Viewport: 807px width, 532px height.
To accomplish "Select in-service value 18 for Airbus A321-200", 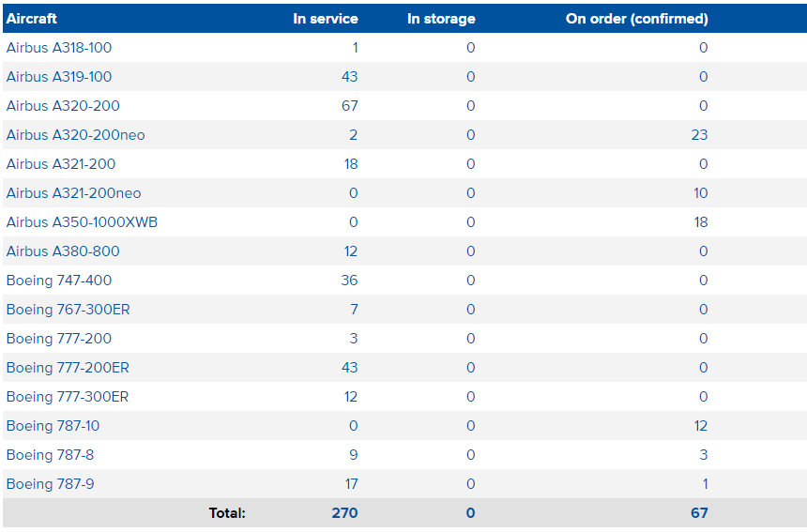I will (x=351, y=164).
